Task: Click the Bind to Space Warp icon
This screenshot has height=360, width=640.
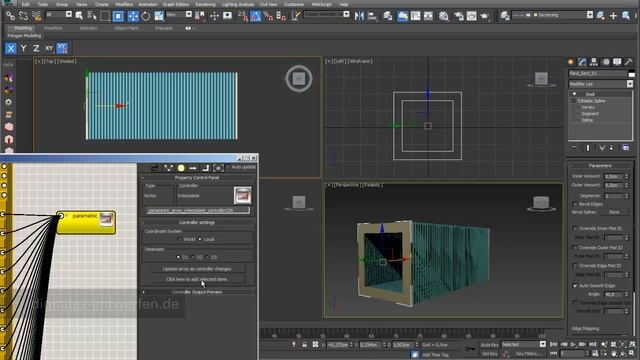Action: click(x=37, y=16)
